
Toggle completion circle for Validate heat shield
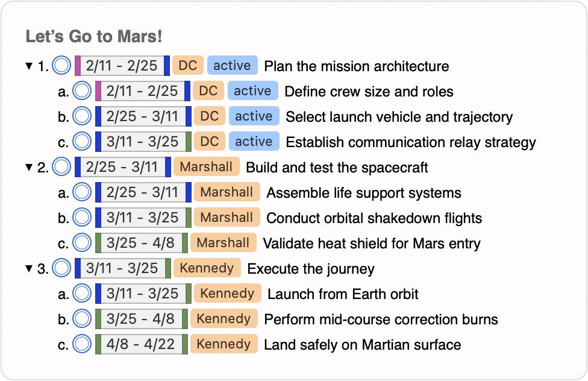pyautogui.click(x=82, y=242)
